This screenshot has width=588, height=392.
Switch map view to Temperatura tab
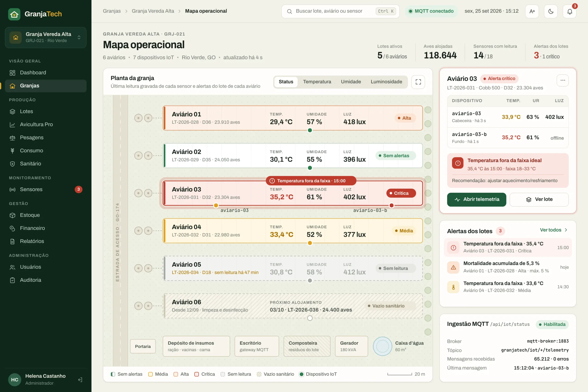(317, 82)
